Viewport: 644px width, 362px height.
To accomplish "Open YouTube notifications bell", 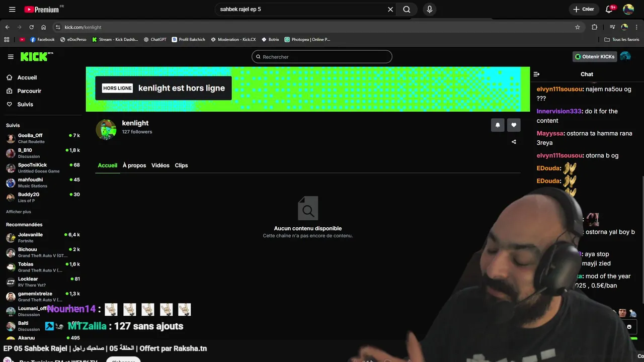I will pyautogui.click(x=610, y=9).
